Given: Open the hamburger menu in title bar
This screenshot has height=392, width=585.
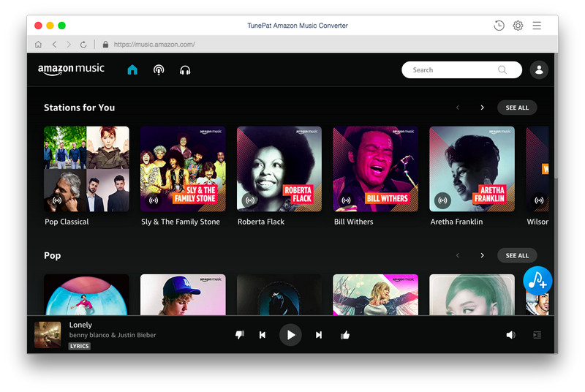Looking at the screenshot, I should (537, 26).
